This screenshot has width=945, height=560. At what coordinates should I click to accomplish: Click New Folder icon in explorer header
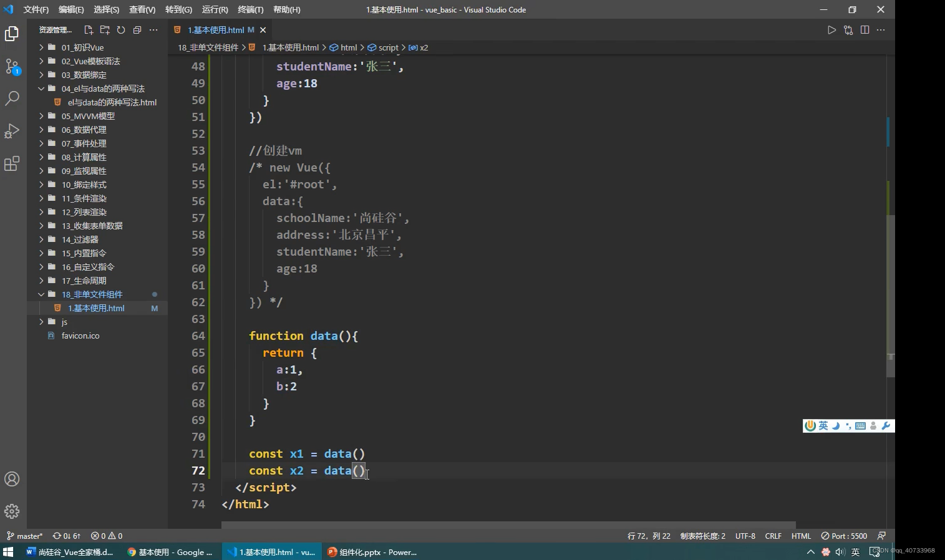105,30
